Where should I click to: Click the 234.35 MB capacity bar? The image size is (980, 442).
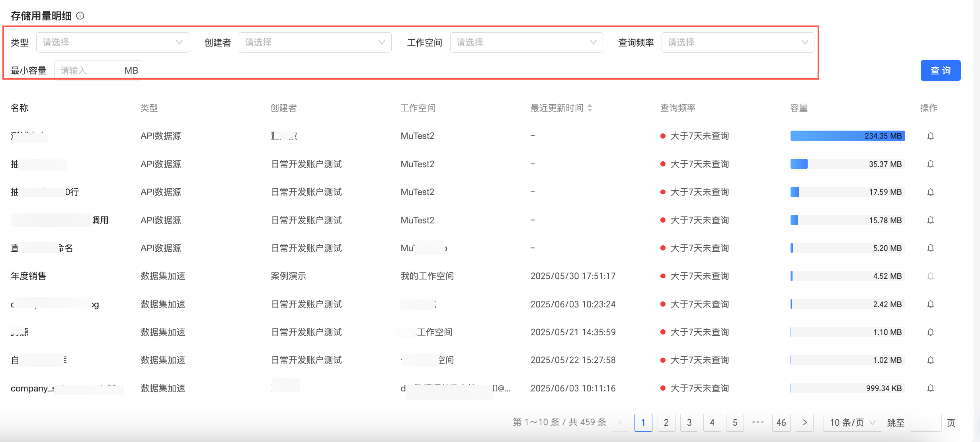pyautogui.click(x=847, y=136)
